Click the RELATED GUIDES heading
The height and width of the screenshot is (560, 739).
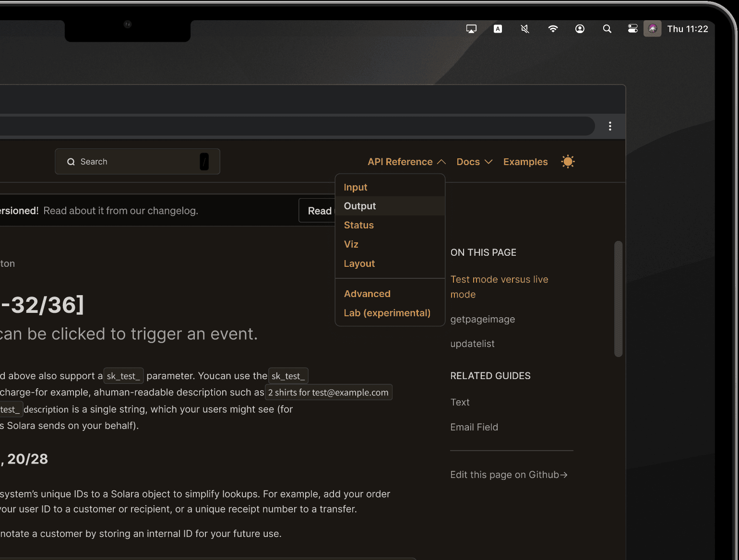pyautogui.click(x=490, y=376)
